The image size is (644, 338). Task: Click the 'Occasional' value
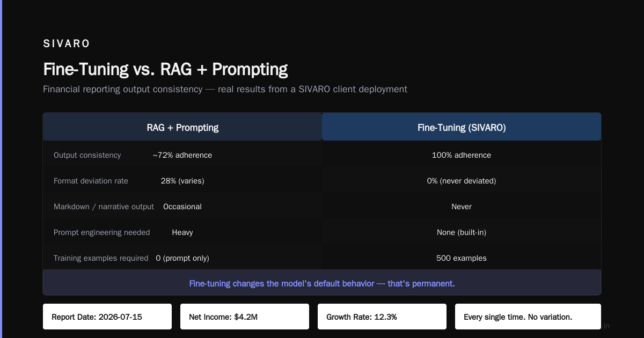tap(182, 207)
